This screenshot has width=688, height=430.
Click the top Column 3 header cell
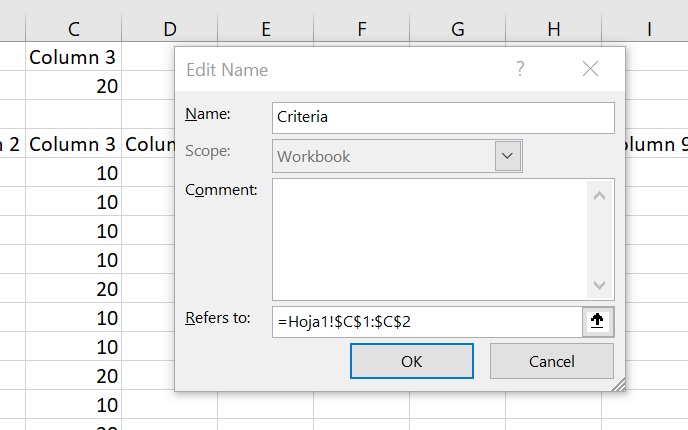click(74, 57)
